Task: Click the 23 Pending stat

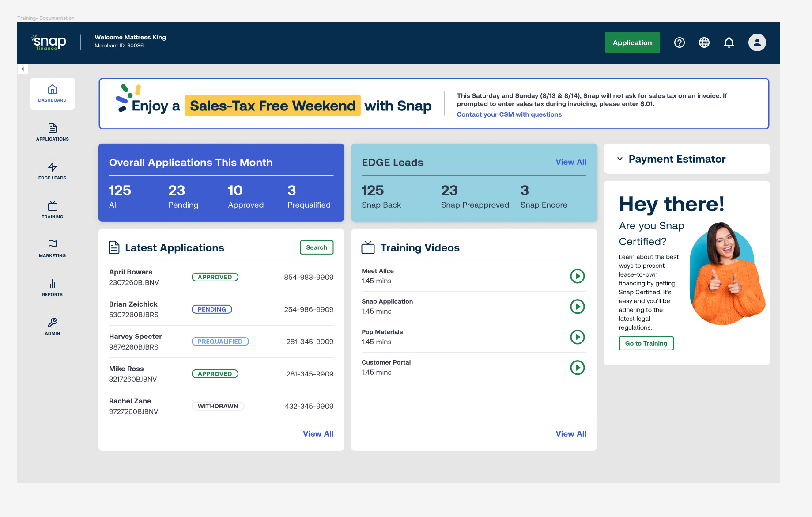Action: coord(183,196)
